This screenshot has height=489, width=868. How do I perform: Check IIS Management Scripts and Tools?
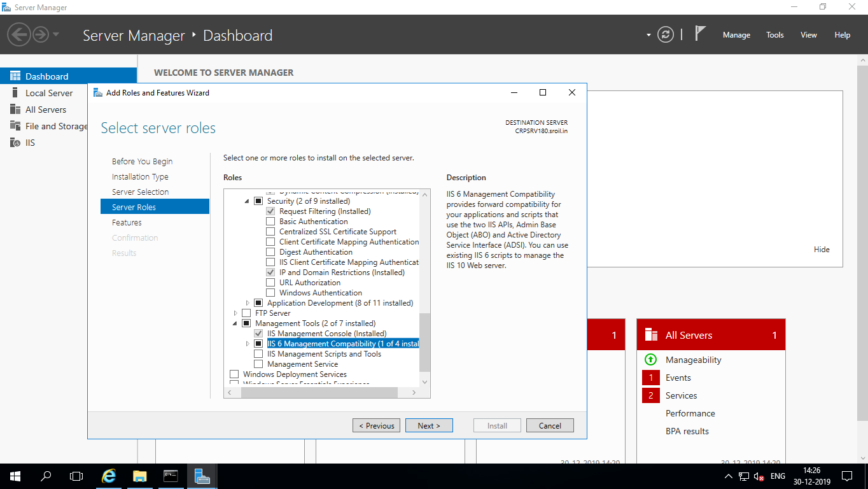258,354
